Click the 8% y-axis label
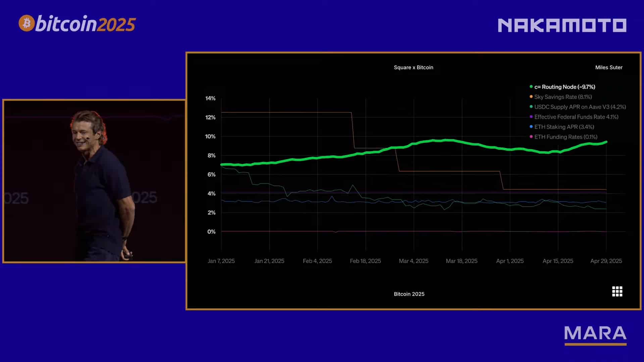Image resolution: width=644 pixels, height=362 pixels. coord(211,155)
